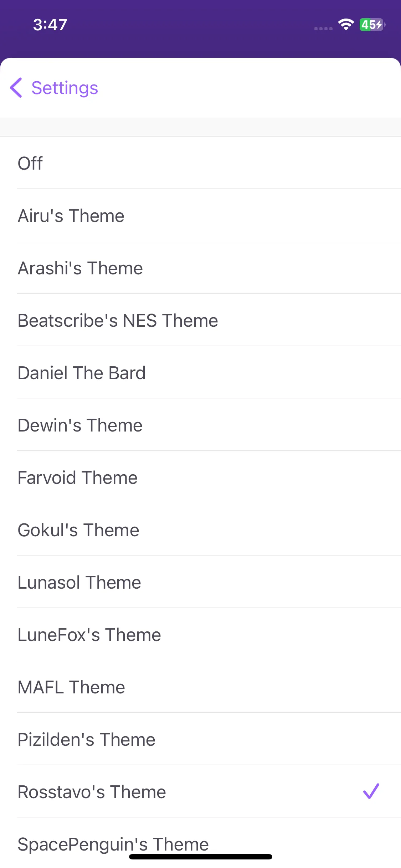The width and height of the screenshot is (401, 868).
Task: Choose SpacePenguin's Theme
Action: pos(200,843)
